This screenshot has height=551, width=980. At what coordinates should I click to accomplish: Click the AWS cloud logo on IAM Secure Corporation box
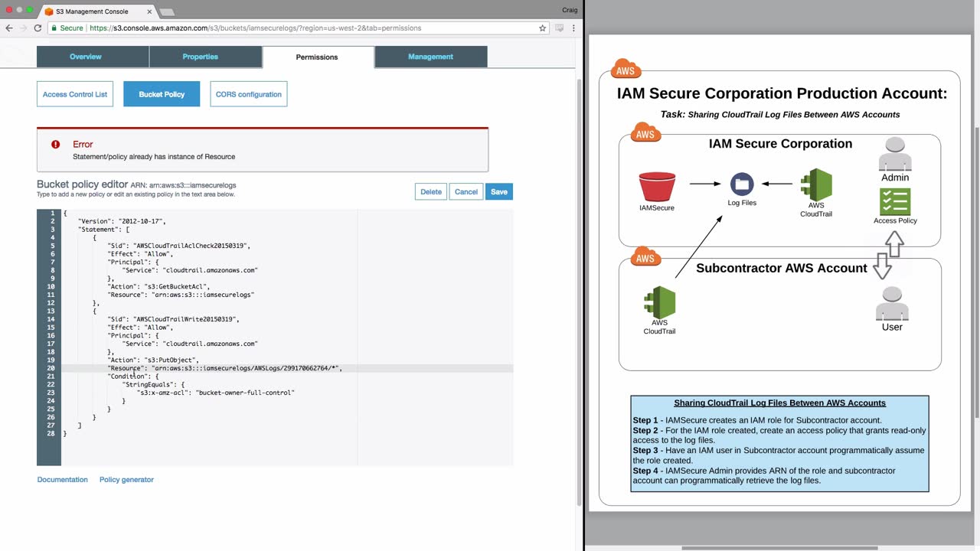(x=645, y=133)
